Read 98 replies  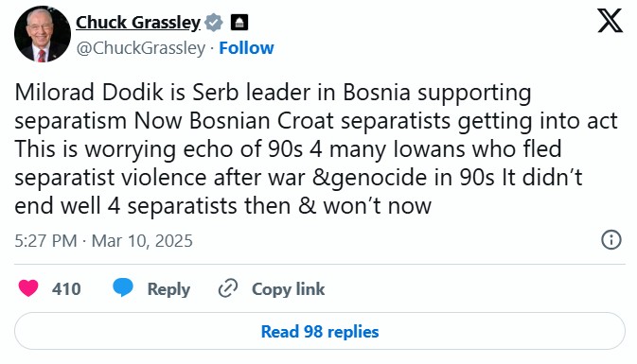click(320, 331)
